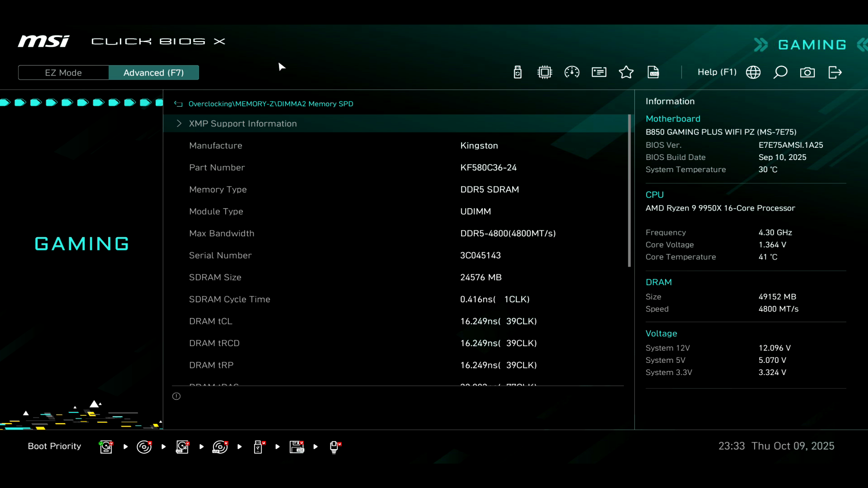
Task: Select the USB floppy boot device icon
Action: coord(297,446)
